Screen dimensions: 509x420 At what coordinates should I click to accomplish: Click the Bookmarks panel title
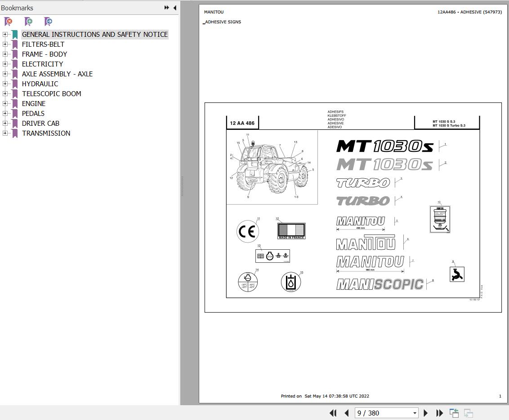[x=17, y=8]
